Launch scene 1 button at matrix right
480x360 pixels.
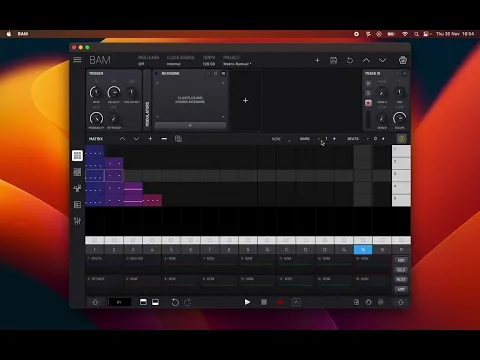tap(401, 151)
